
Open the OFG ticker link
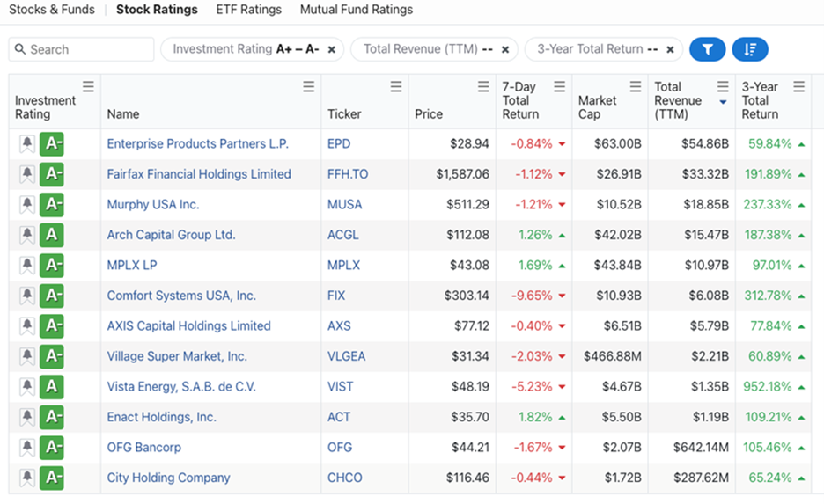[x=340, y=448]
